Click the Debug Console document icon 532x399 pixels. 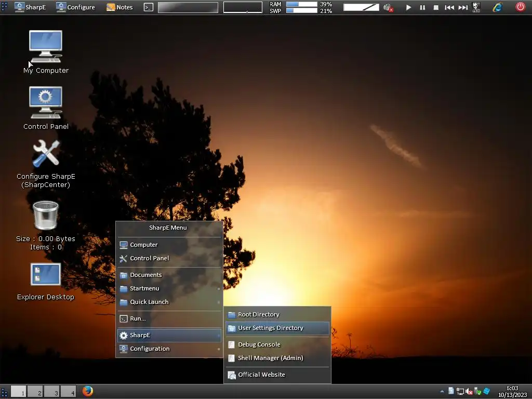[x=231, y=345]
